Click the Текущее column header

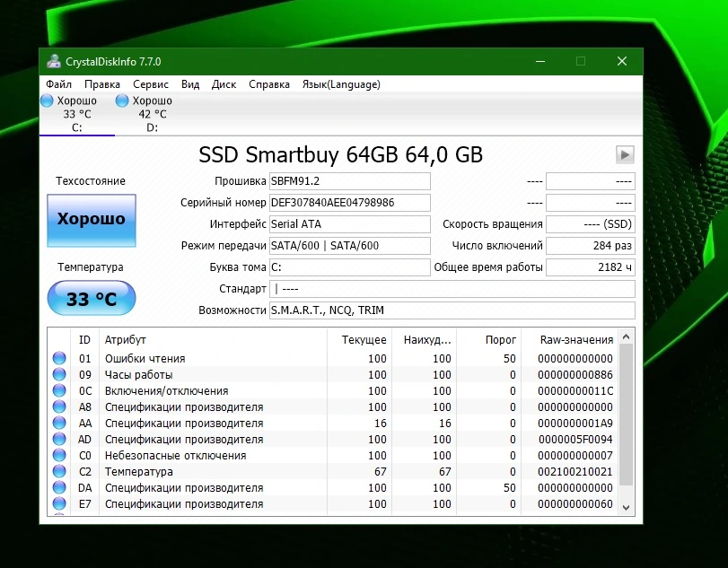pos(360,340)
